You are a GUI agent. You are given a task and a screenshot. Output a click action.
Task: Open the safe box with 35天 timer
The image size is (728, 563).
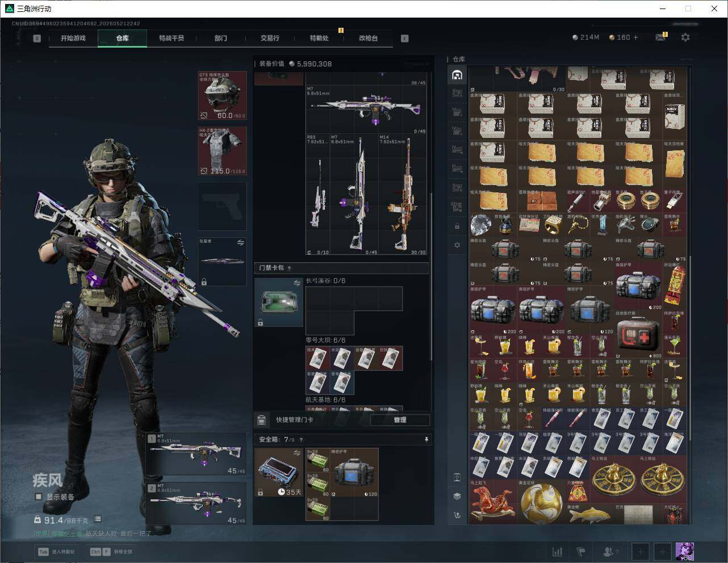tap(278, 473)
